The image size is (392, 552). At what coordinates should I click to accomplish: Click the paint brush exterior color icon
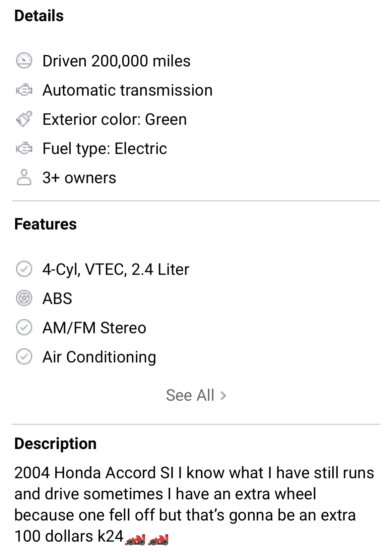coord(24,119)
